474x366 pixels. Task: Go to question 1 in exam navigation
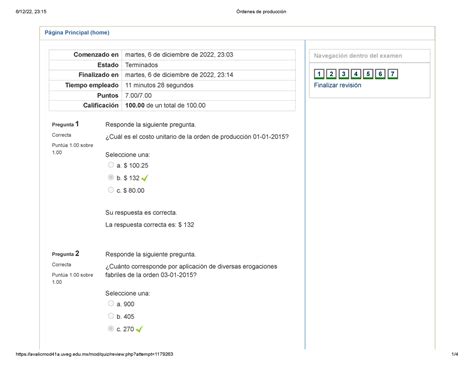point(319,74)
